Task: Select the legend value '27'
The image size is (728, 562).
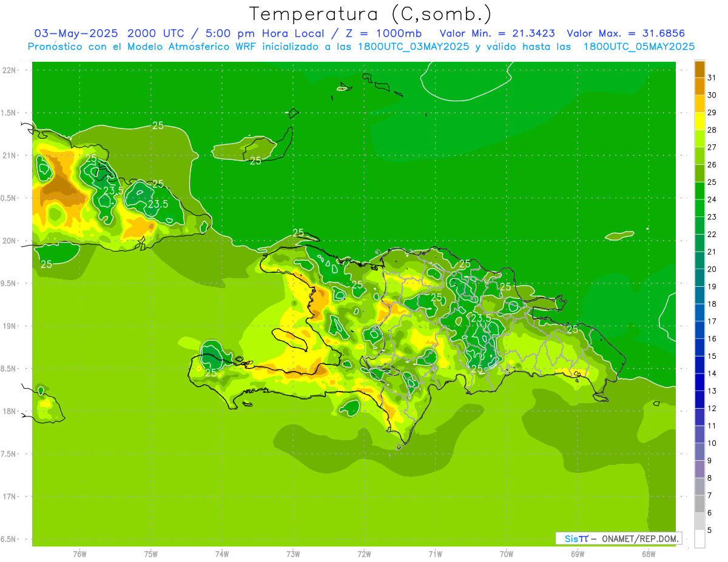Action: click(712, 147)
